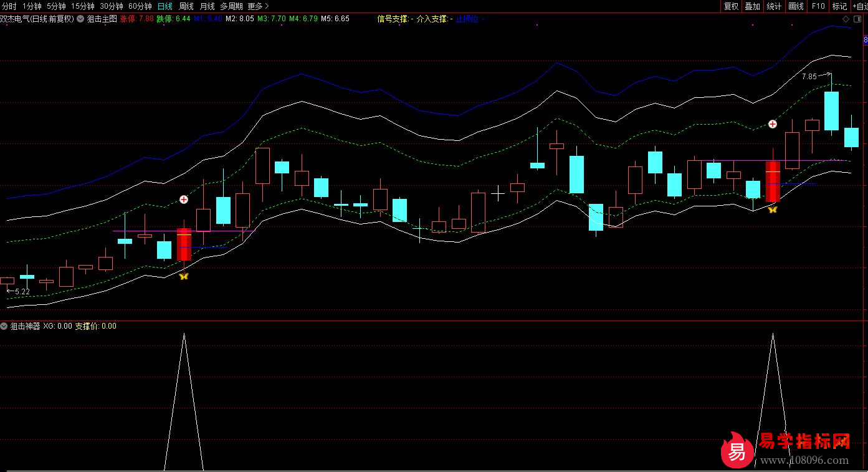The height and width of the screenshot is (472, 868).
Task: Open the 统计 statistics button
Action: point(774,6)
